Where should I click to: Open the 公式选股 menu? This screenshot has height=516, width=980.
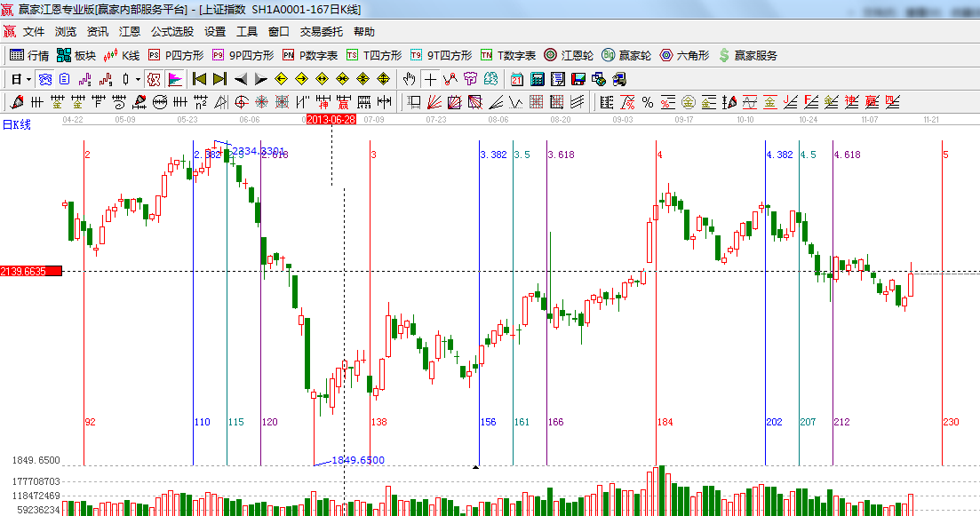click(x=171, y=31)
